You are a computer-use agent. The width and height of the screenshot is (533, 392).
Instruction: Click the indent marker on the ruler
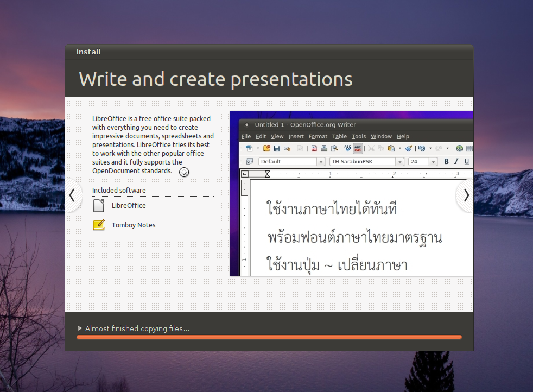point(267,174)
